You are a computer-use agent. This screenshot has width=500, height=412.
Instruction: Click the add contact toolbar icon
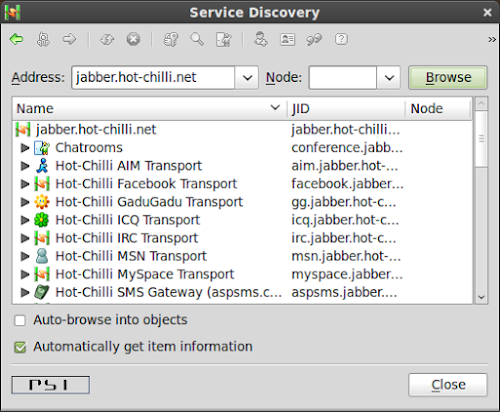point(260,39)
